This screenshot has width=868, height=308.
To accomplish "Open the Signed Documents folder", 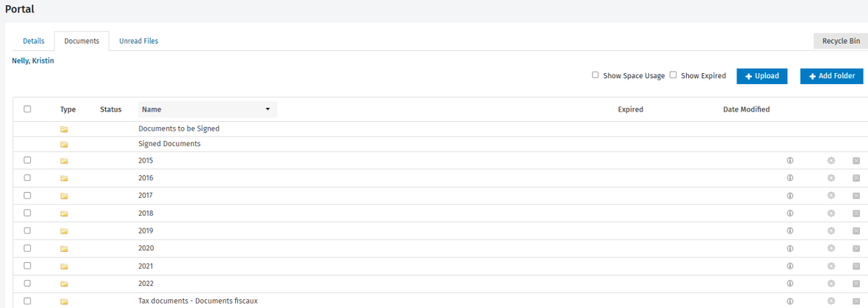I will coord(169,144).
